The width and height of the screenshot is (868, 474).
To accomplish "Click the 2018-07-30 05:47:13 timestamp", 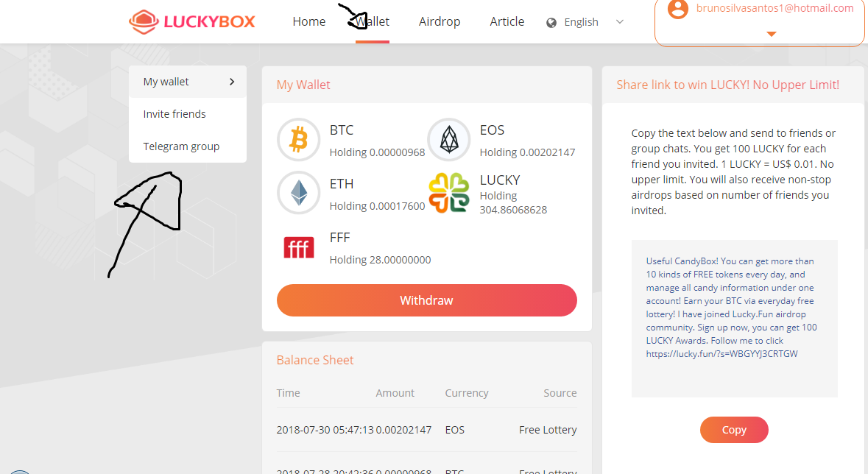I will pyautogui.click(x=325, y=430).
